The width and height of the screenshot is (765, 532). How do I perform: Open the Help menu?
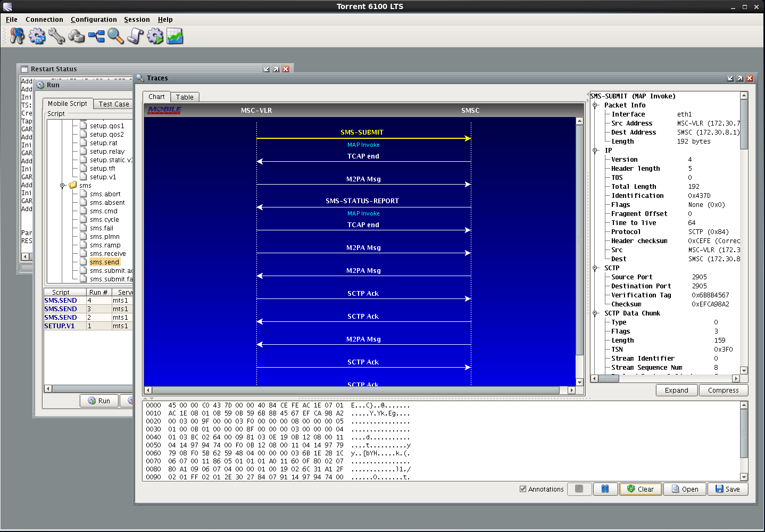pyautogui.click(x=165, y=20)
